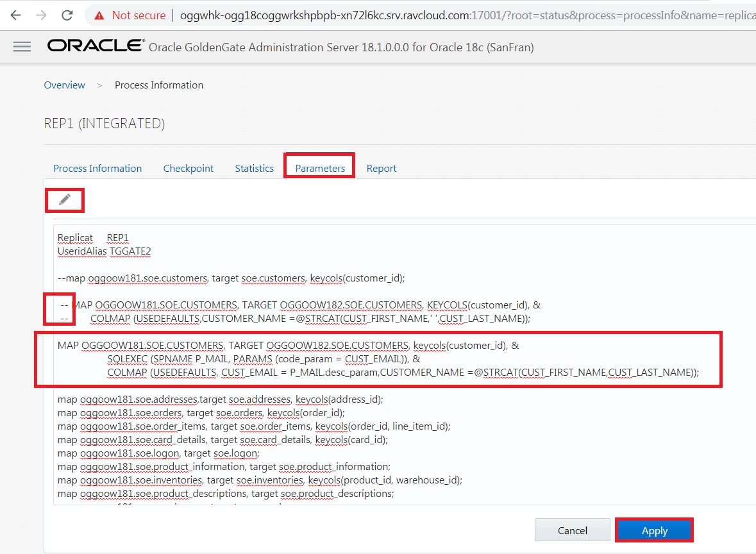
Task: Click the browser forward arrow
Action: pos(42,15)
